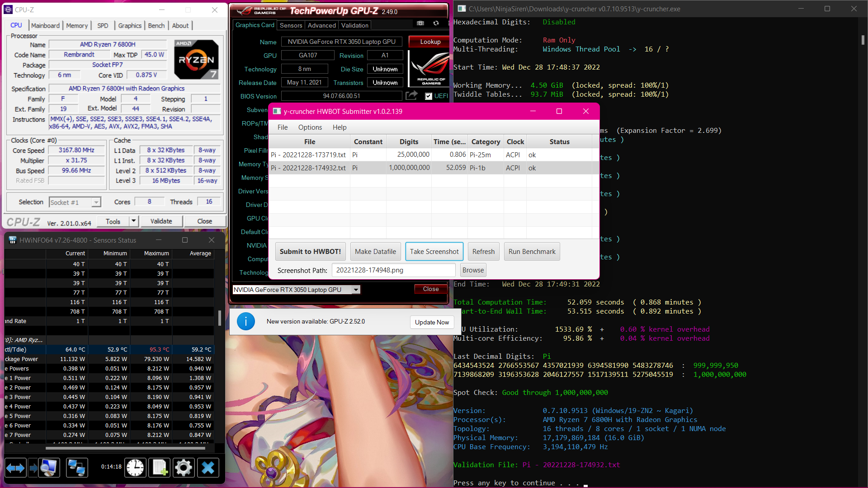The image size is (868, 488).
Task: Switch to CPU-Z Mainboard tab
Action: coord(45,25)
